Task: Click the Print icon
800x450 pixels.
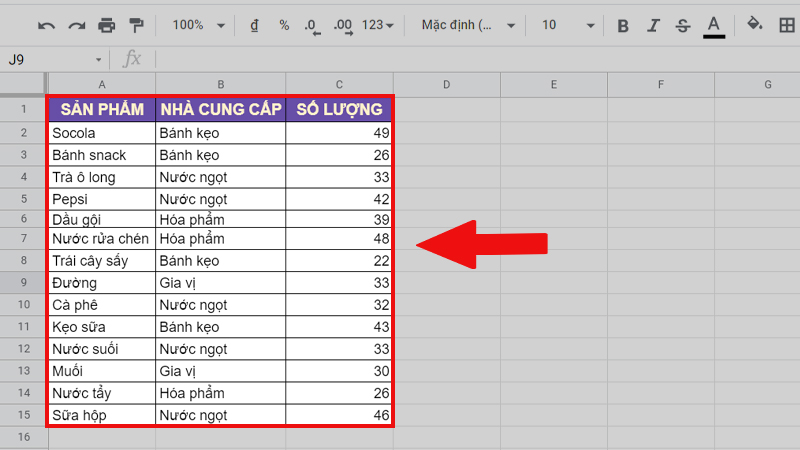Action: click(107, 25)
